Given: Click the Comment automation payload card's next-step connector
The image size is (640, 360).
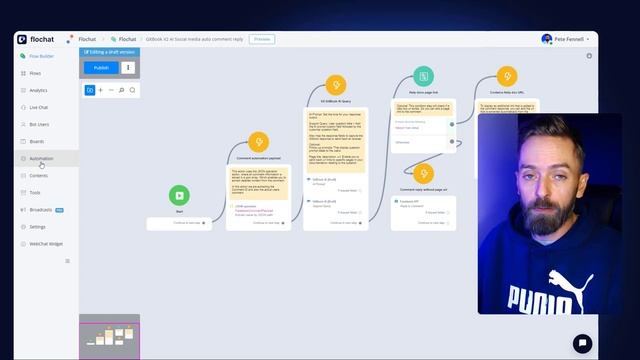Looking at the screenshot, I should click(x=283, y=223).
